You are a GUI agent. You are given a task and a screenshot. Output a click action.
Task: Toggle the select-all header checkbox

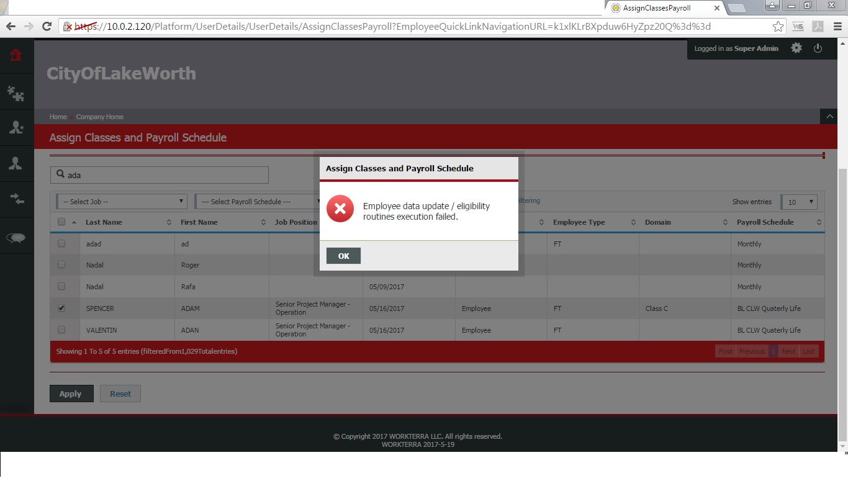[x=61, y=222]
